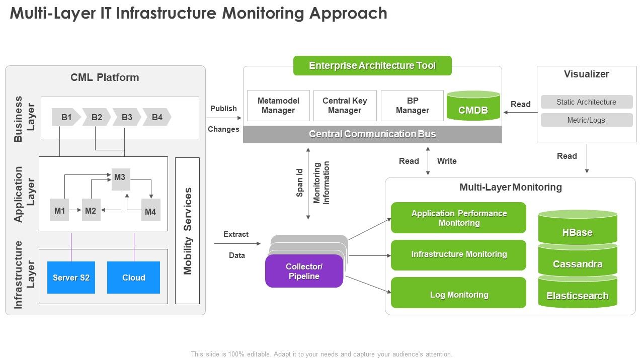
Task: Click the Enterprise Architecture Tool header
Action: [x=372, y=66]
